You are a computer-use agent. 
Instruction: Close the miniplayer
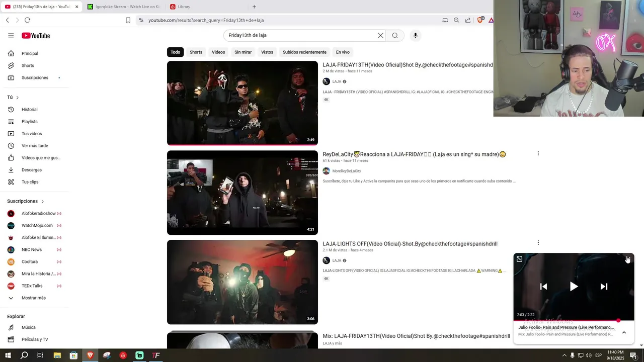(x=628, y=259)
